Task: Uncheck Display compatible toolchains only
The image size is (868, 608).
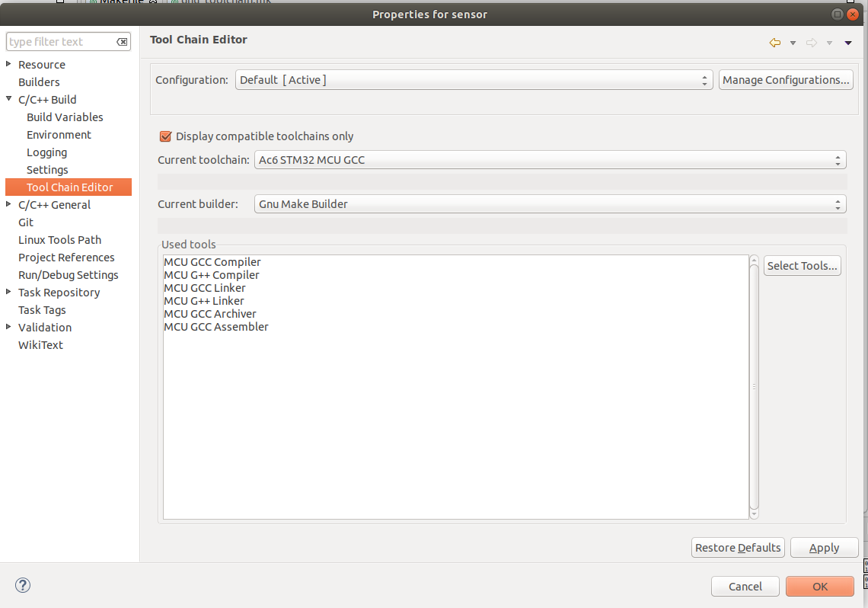Action: click(x=165, y=136)
